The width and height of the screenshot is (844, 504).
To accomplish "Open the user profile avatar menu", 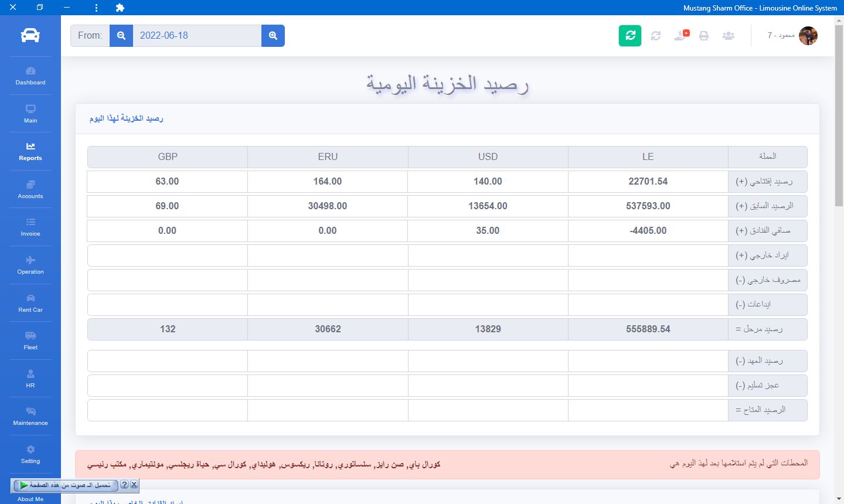I will (808, 36).
